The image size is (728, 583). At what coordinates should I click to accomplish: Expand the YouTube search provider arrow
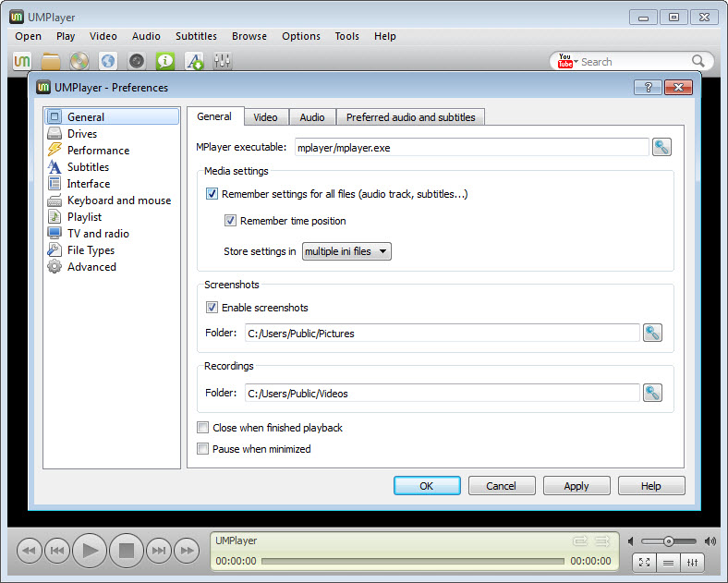(576, 61)
